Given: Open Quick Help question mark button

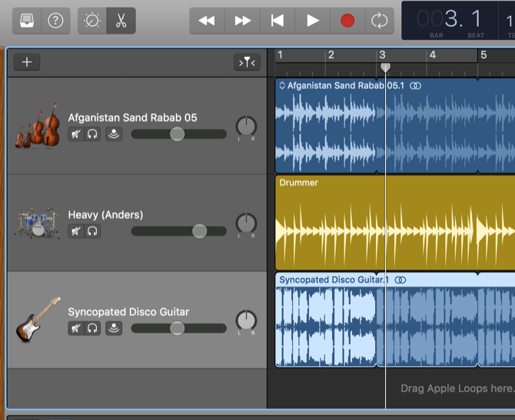Looking at the screenshot, I should (x=55, y=21).
